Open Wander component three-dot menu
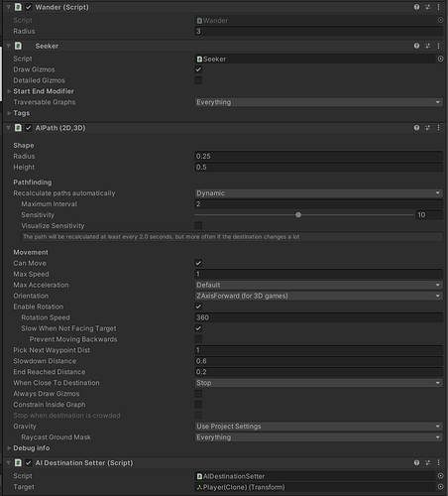Viewport: 448px width, 496px height. (x=438, y=7)
